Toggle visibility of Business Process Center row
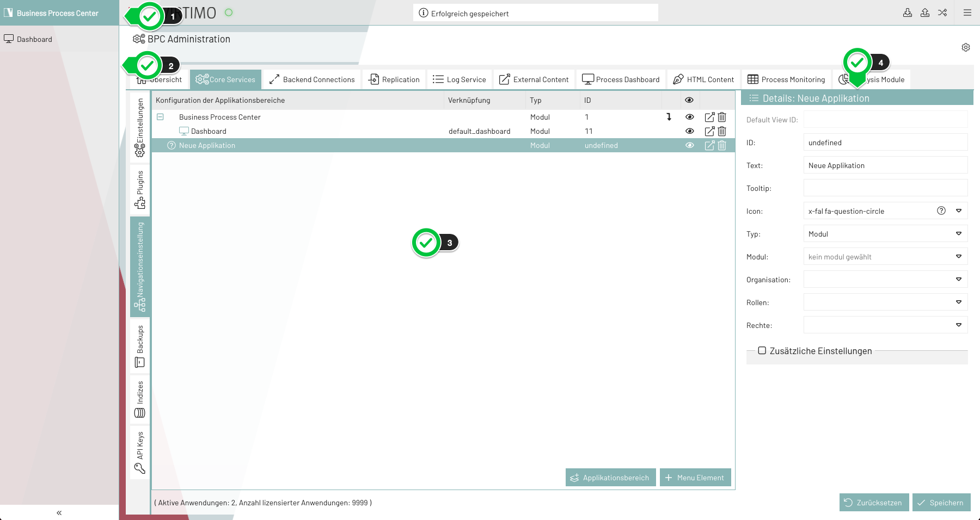The image size is (980, 520). click(690, 117)
